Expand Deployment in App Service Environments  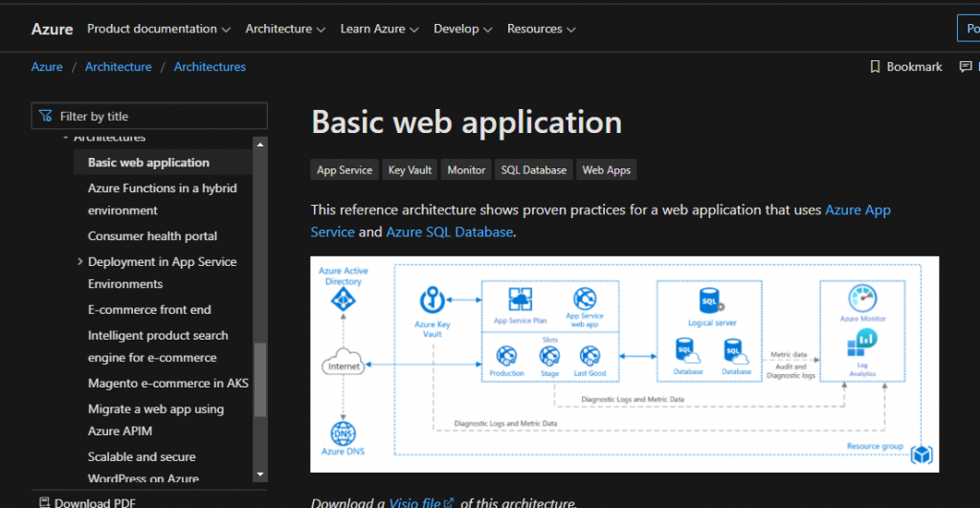click(x=80, y=262)
